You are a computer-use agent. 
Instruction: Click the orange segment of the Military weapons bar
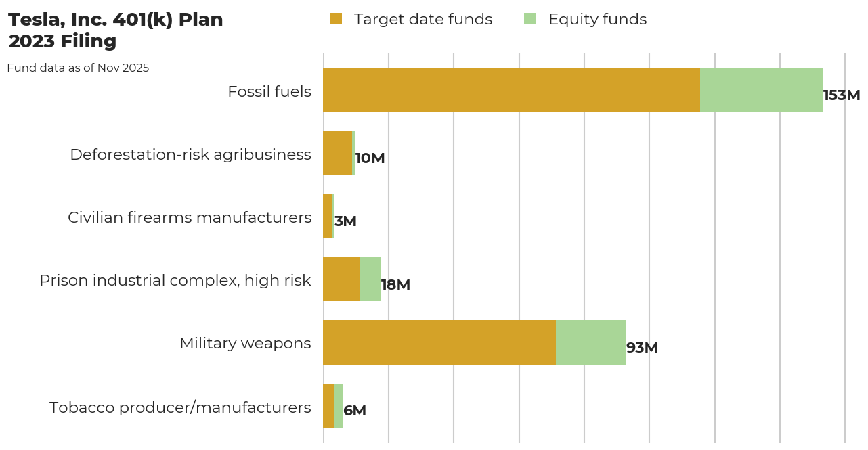tap(440, 343)
